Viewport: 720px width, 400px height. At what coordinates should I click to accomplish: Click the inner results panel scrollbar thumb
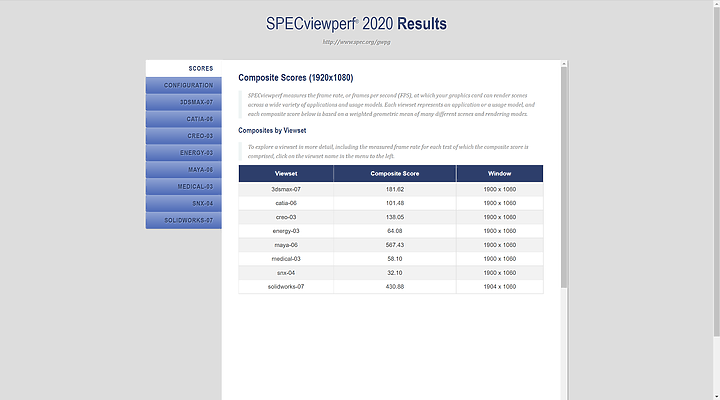(564, 178)
